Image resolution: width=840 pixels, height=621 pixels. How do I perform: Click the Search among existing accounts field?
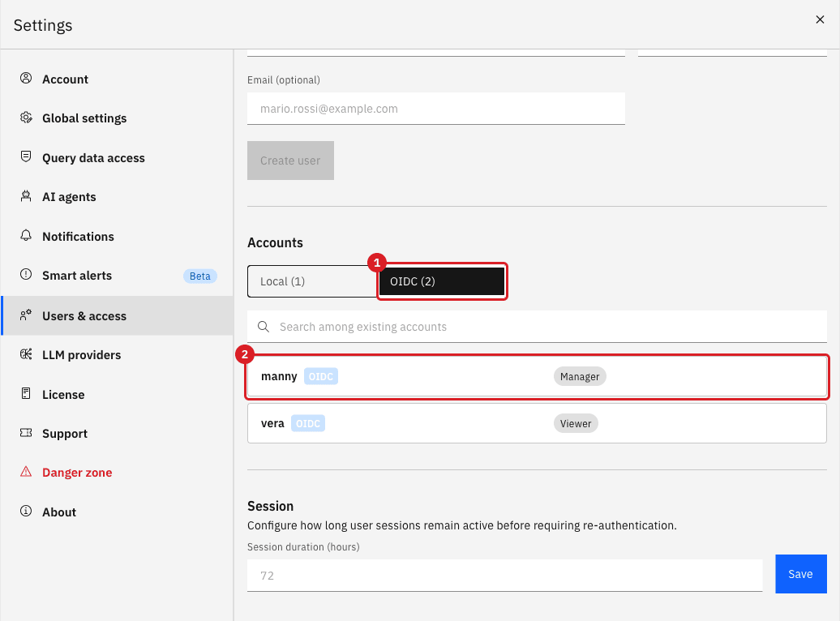click(537, 327)
